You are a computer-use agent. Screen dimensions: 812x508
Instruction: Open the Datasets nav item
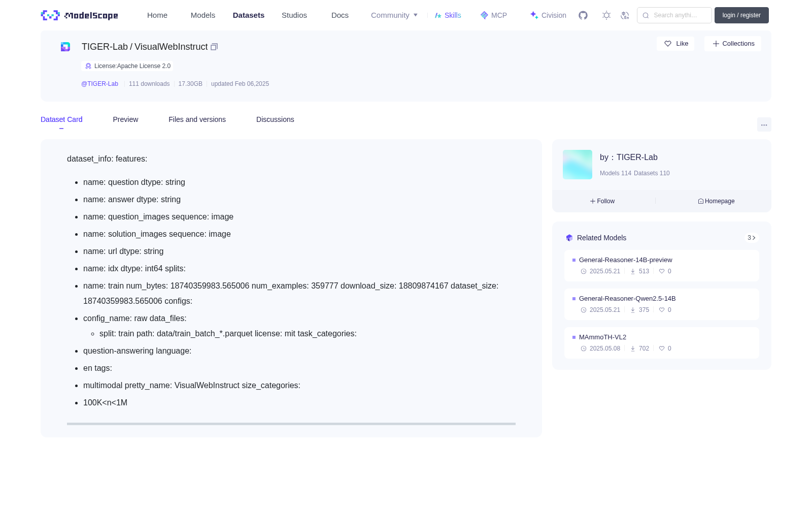point(249,15)
